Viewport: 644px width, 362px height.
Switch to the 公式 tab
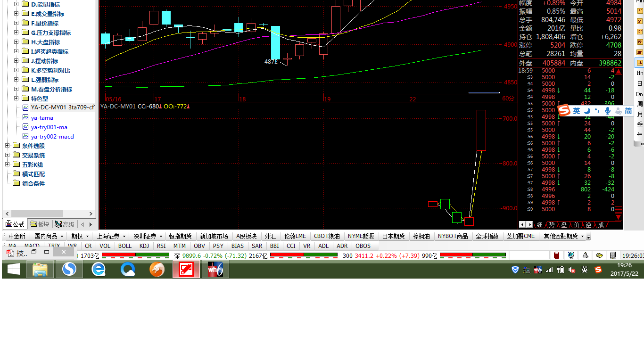click(x=15, y=224)
